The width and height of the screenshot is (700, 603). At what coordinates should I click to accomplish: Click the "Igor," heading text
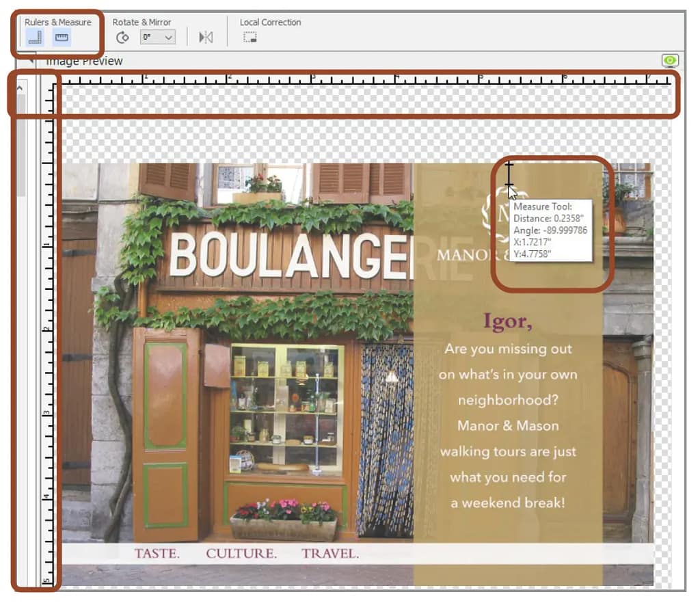pos(507,321)
